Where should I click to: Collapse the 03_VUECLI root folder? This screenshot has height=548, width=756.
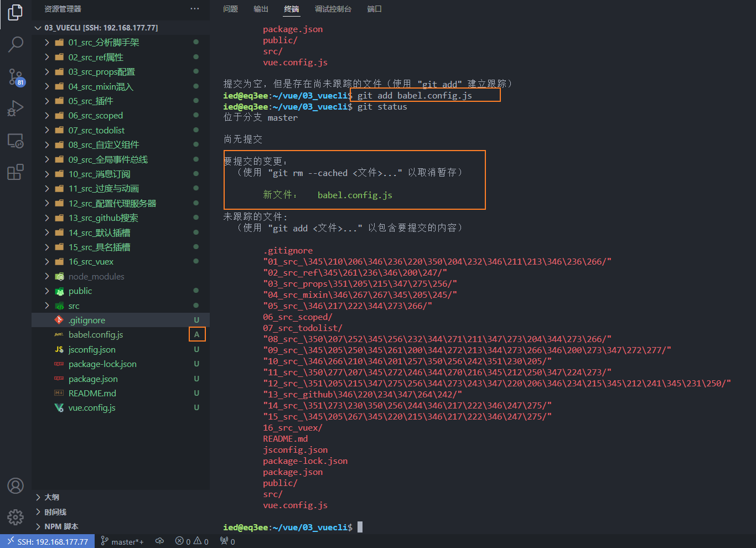pos(121,28)
